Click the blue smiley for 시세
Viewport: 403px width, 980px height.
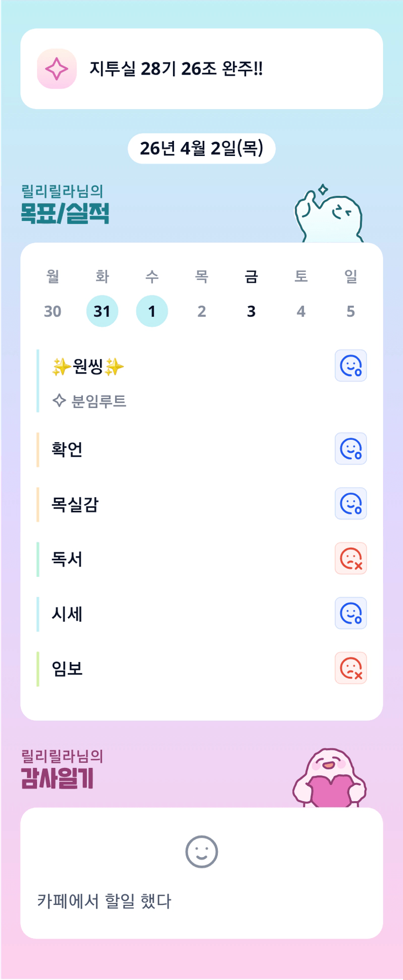[350, 613]
